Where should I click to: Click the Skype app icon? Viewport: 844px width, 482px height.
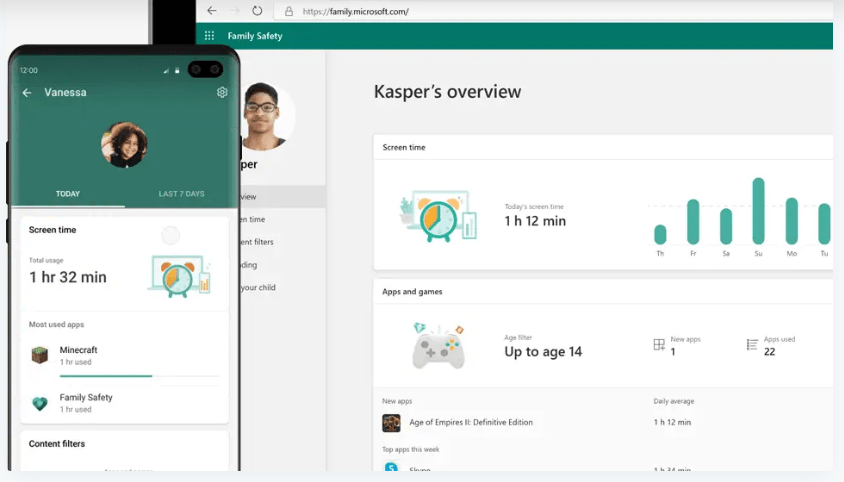391,467
